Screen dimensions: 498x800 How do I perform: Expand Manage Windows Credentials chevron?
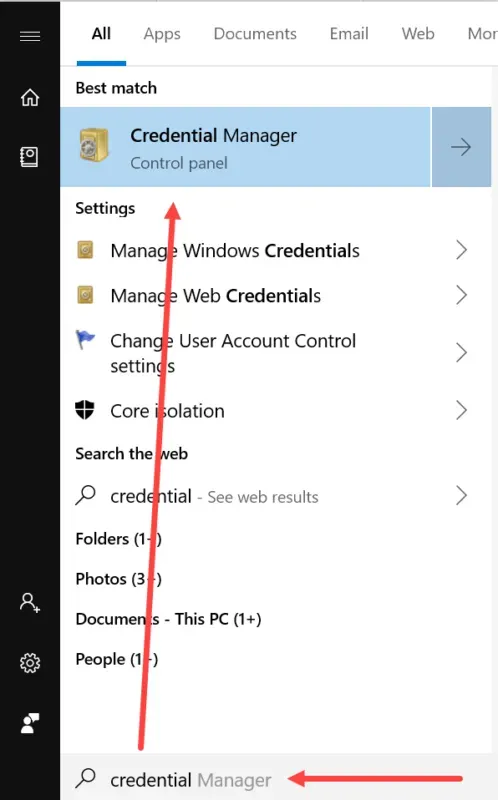tap(461, 250)
